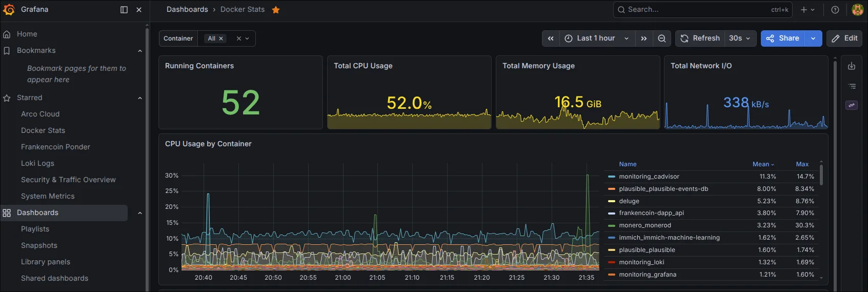868x292 pixels.
Task: Open Library panels in the sidebar
Action: point(46,262)
